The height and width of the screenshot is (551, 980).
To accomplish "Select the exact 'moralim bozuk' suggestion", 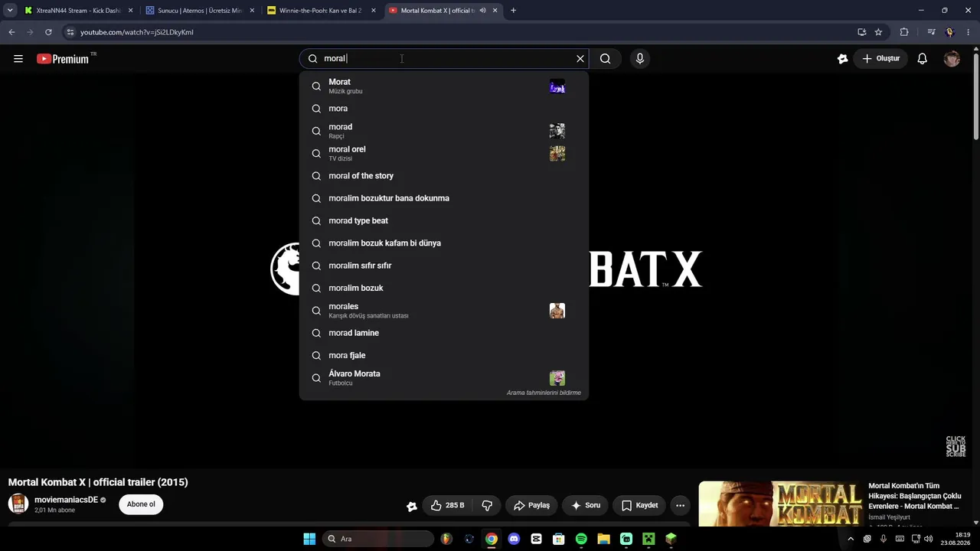I will [x=444, y=288].
